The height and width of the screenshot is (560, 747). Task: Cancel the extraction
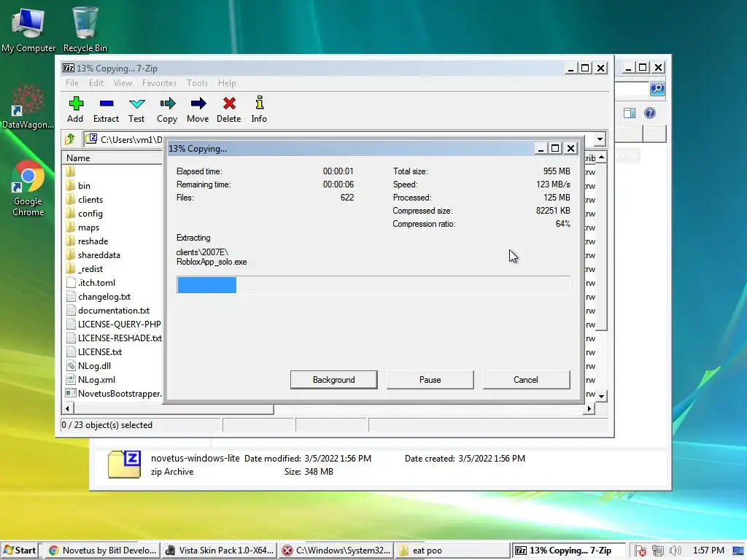click(526, 379)
